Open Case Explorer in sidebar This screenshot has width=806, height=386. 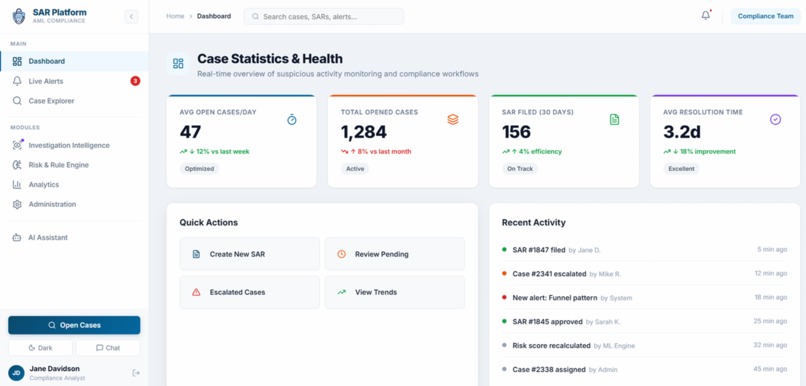click(x=74, y=101)
